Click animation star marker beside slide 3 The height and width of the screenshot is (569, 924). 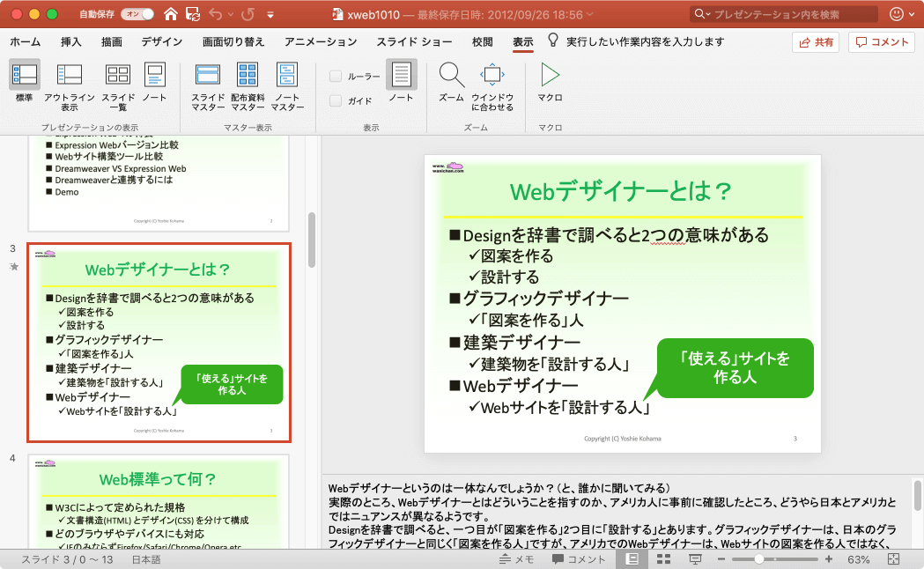(13, 266)
